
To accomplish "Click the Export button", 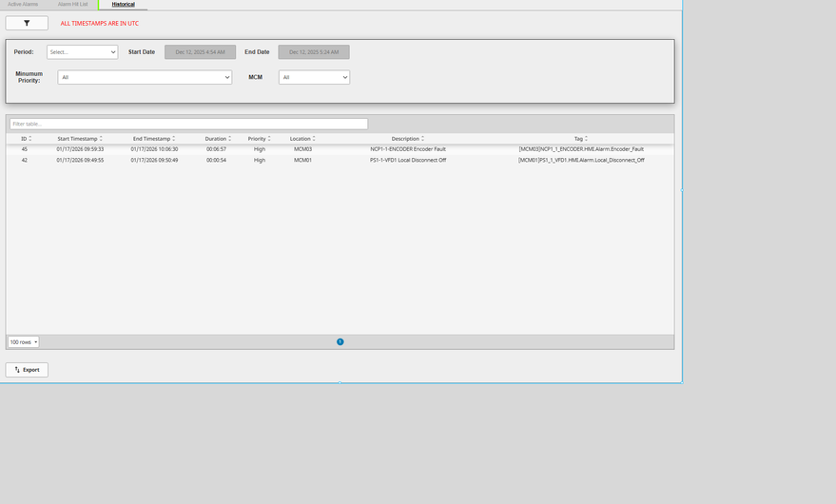I will click(x=27, y=370).
